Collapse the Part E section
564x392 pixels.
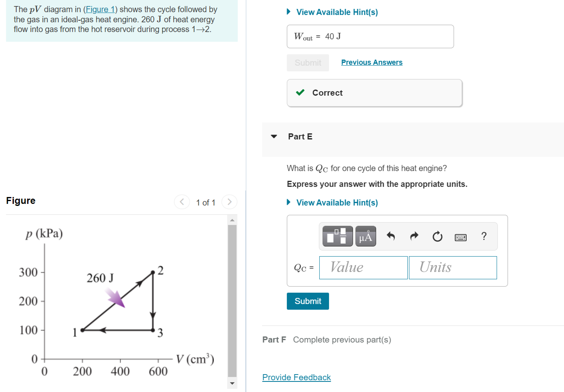pyautogui.click(x=273, y=137)
